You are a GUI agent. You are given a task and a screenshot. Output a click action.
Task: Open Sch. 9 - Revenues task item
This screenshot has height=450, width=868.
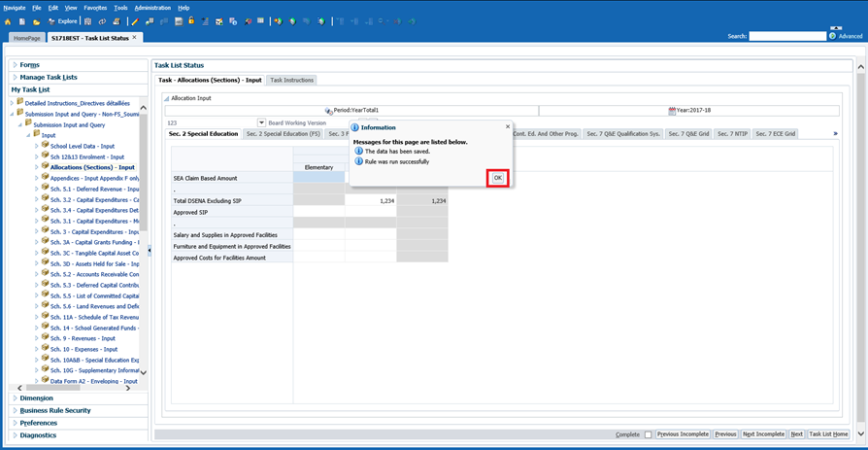[83, 338]
